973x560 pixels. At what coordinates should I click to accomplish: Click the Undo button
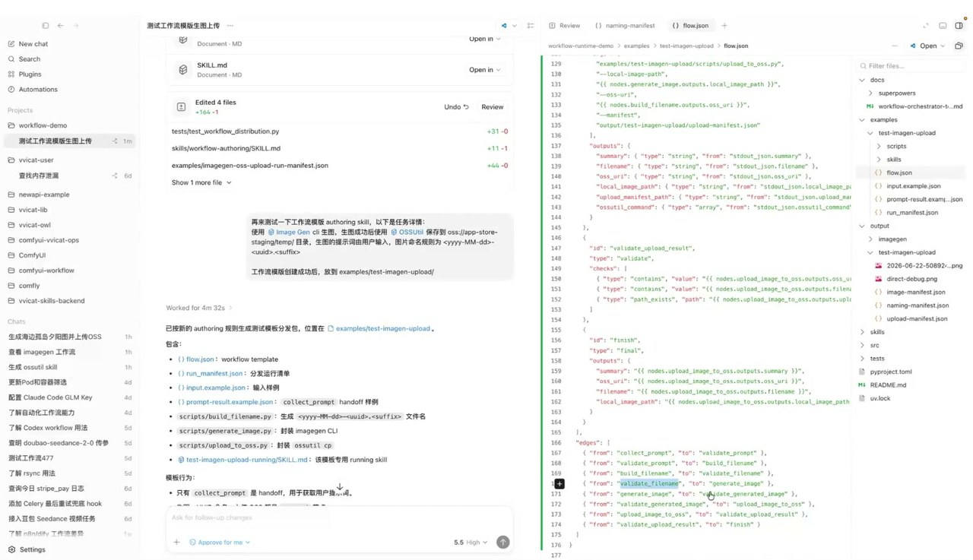coord(456,107)
